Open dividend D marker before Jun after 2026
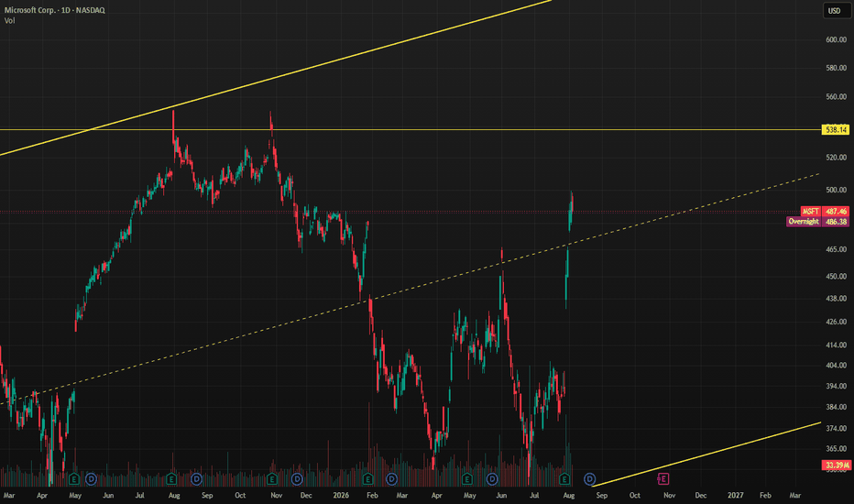 tap(492, 479)
